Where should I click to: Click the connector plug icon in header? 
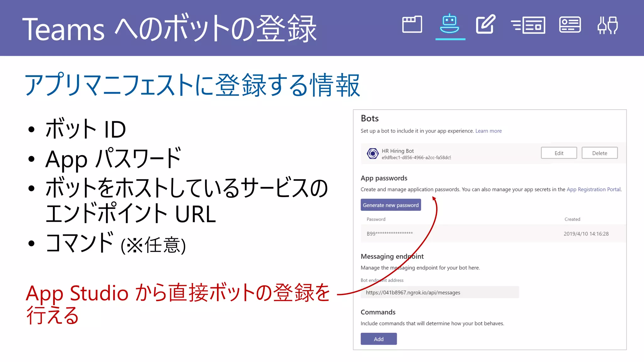608,25
